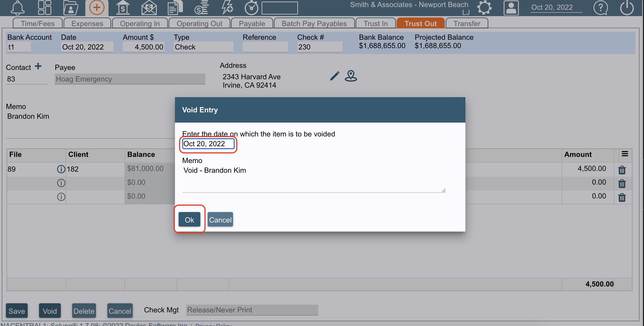The width and height of the screenshot is (644, 326).
Task: Click the Save button
Action: (17, 311)
